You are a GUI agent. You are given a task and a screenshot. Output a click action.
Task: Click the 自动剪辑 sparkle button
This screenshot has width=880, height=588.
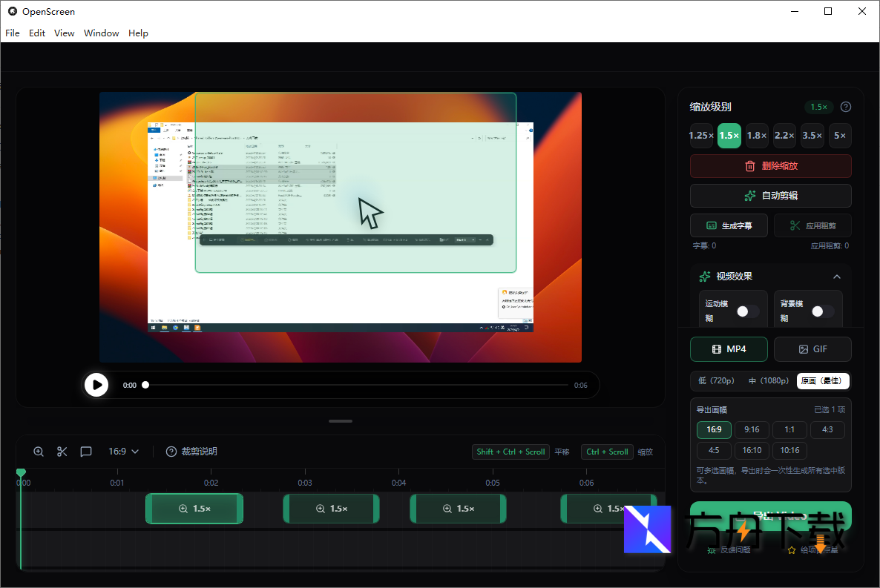770,196
